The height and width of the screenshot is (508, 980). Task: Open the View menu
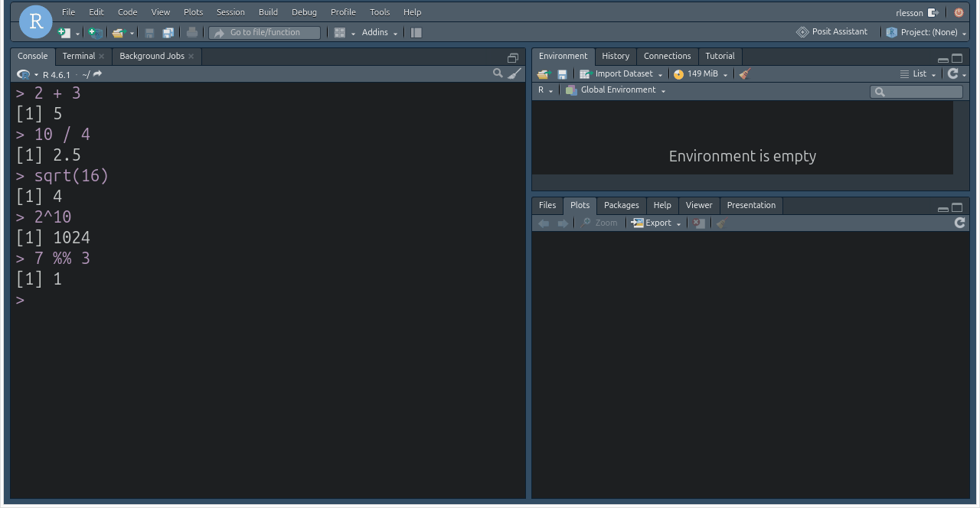[x=161, y=12]
